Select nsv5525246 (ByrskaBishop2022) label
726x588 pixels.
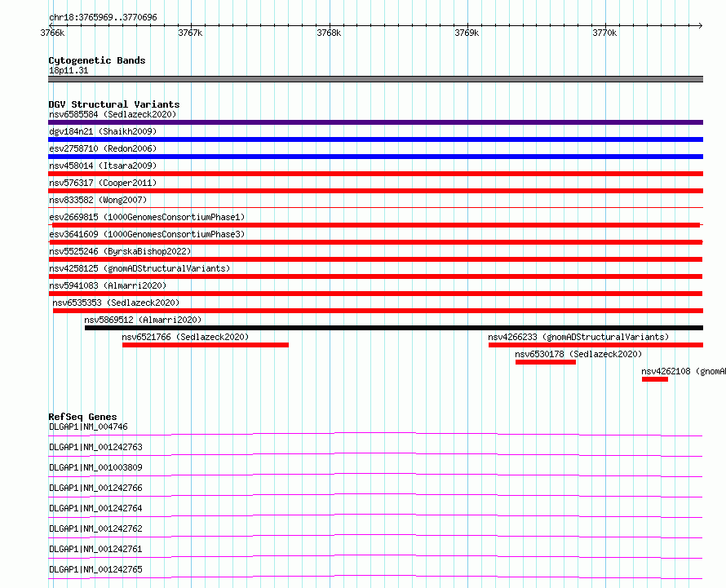click(120, 251)
